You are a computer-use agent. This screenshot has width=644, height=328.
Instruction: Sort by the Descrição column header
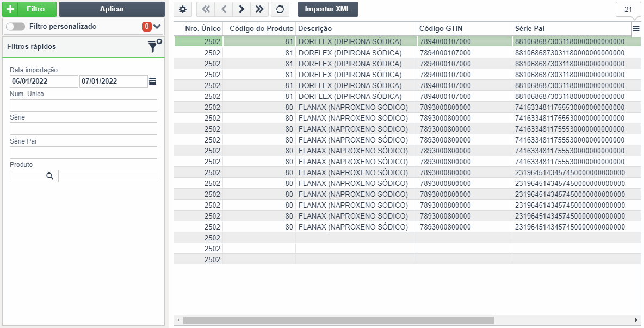pyautogui.click(x=356, y=28)
